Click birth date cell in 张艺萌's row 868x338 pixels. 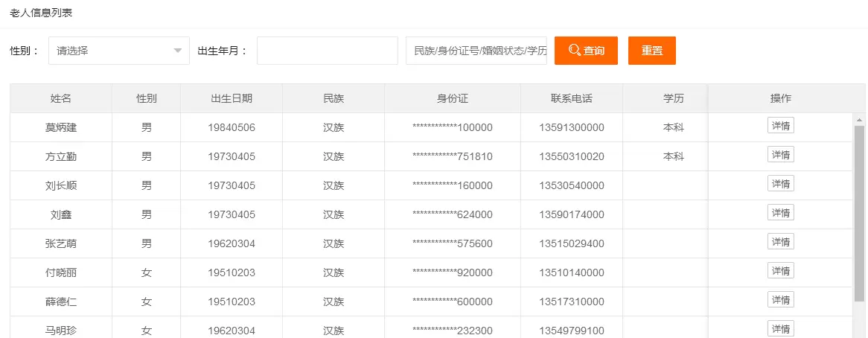click(232, 243)
